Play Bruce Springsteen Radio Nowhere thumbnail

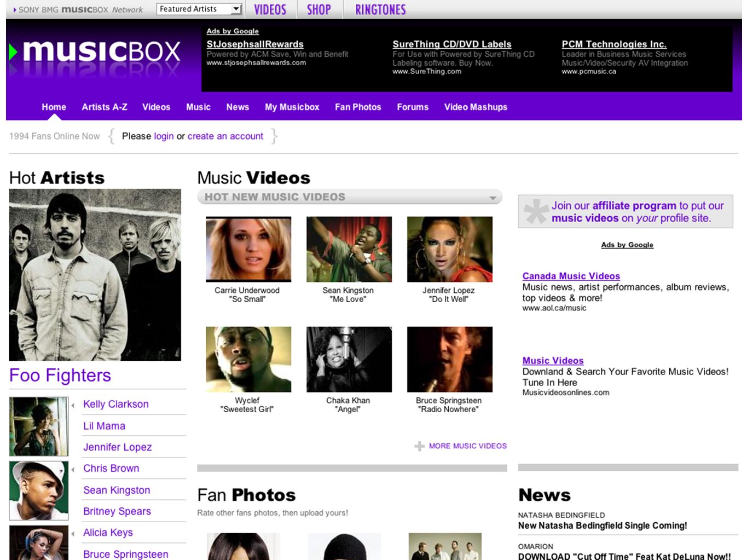450,360
